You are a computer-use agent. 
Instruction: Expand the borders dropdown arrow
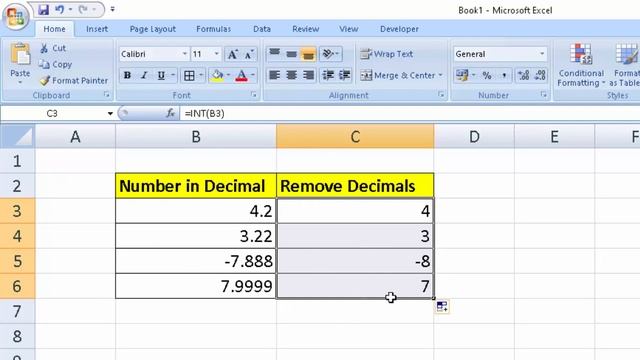point(201,76)
